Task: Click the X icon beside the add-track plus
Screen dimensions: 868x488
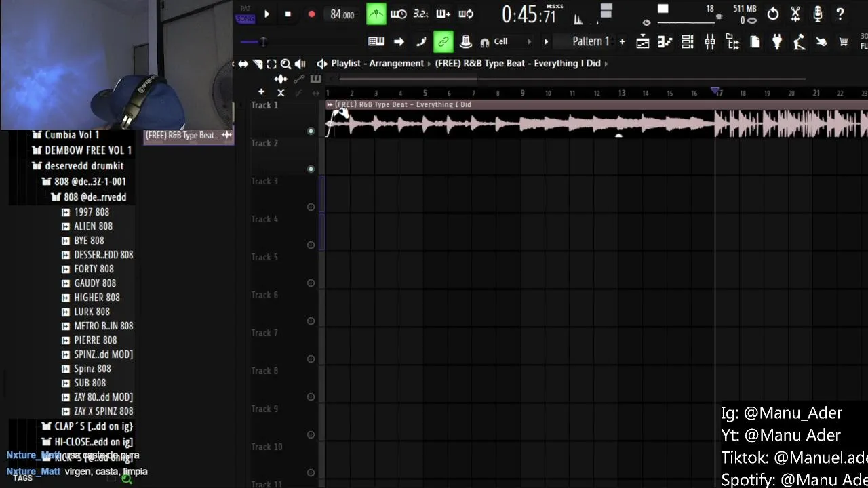Action: [281, 93]
